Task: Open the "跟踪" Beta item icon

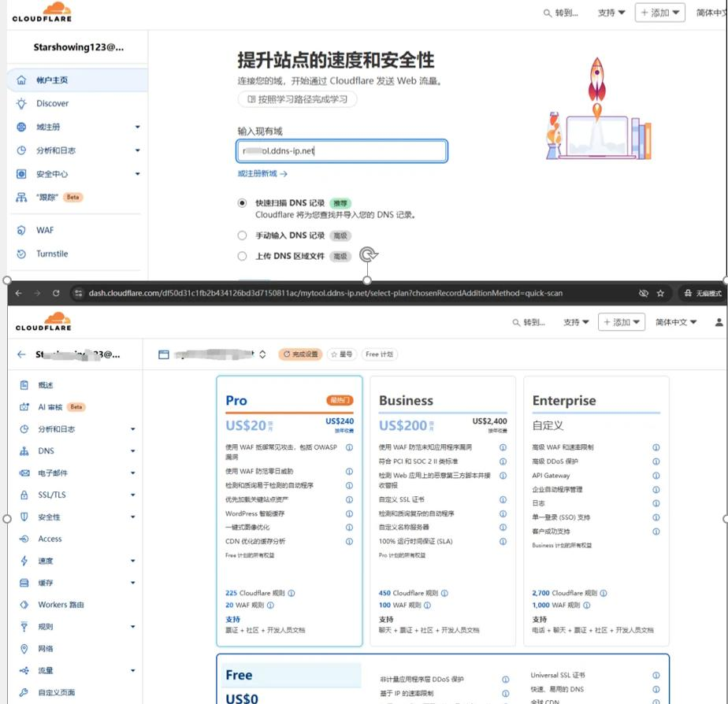Action: coord(21,197)
